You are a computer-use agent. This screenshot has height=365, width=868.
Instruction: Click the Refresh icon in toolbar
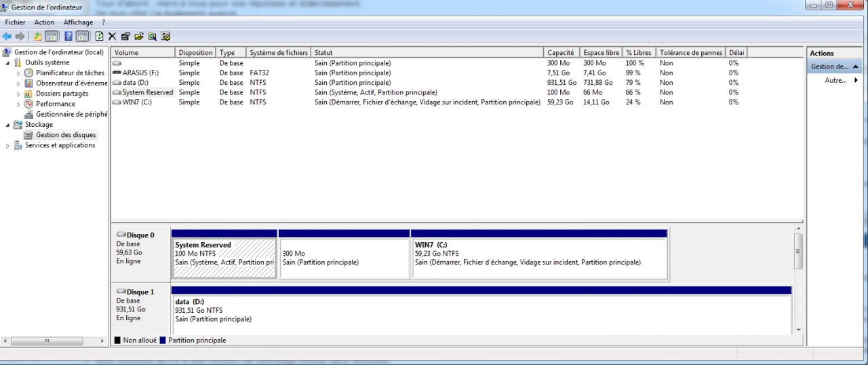tap(100, 36)
